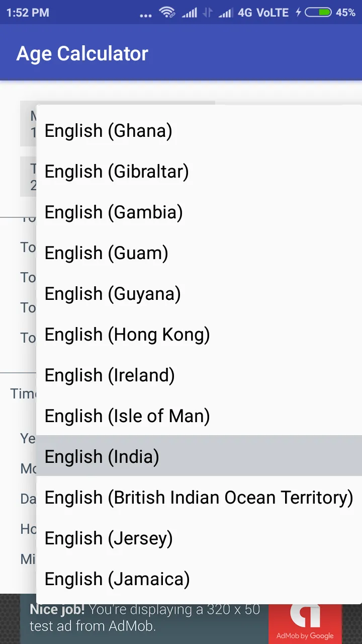
Task: Tap the AdMob test ad banner text
Action: [145, 618]
